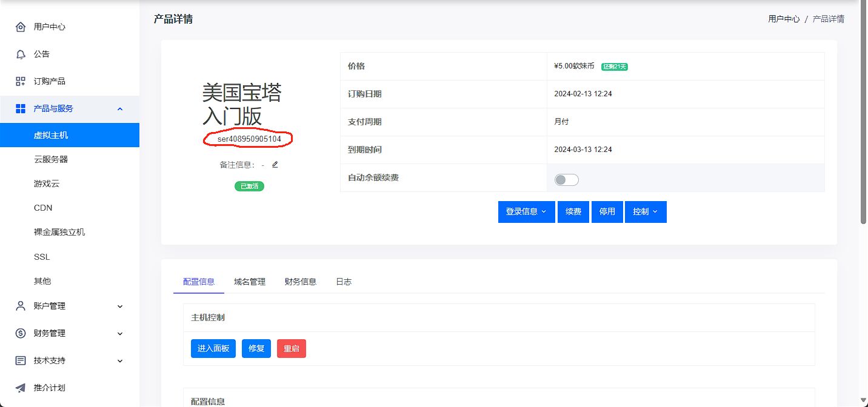868x407 pixels.
Task: Click the 产品与服务 grid icon
Action: 22,108
